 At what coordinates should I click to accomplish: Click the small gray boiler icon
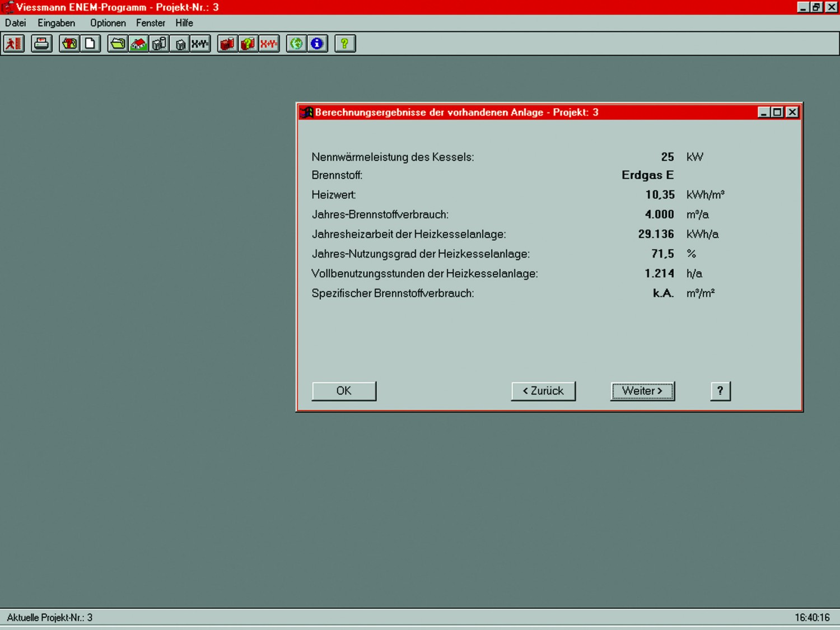tap(180, 44)
